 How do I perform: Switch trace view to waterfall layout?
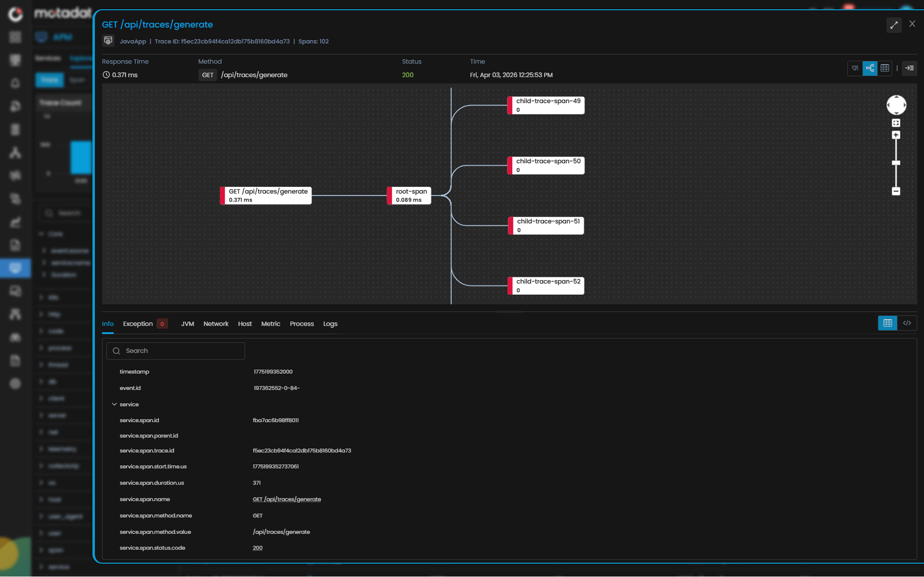(x=855, y=68)
